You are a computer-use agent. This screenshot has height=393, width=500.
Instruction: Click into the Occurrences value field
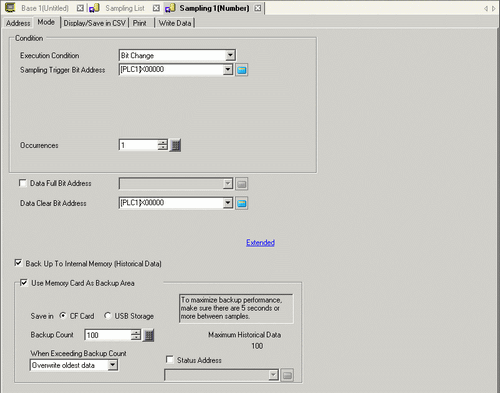pos(138,145)
